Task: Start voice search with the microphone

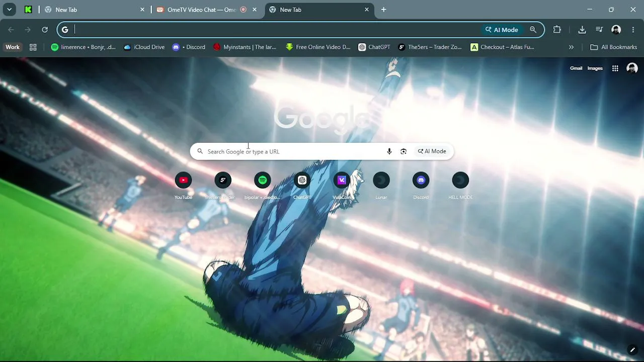Action: 389,151
